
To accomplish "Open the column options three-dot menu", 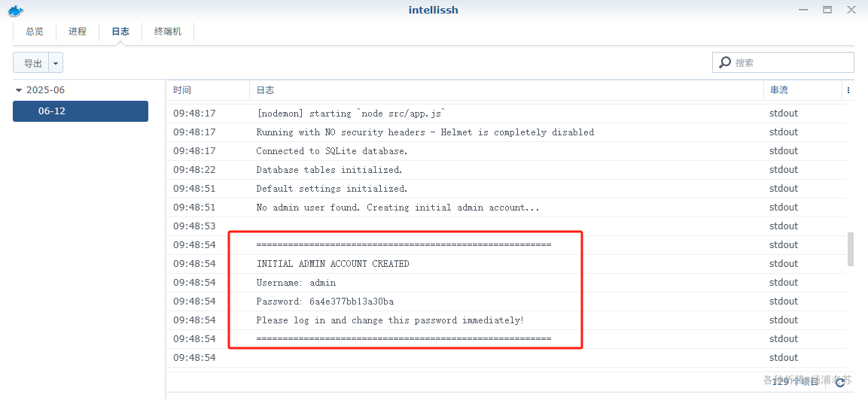I will click(848, 90).
